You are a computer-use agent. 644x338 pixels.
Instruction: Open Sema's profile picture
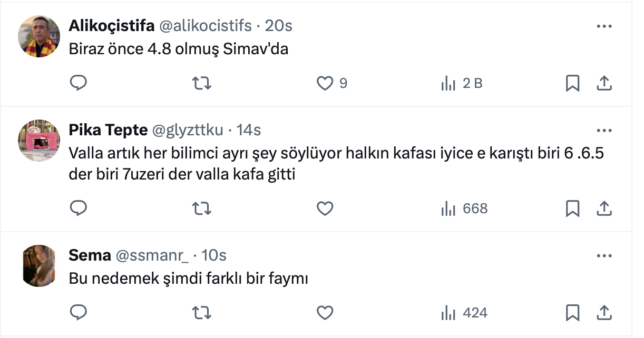point(40,265)
